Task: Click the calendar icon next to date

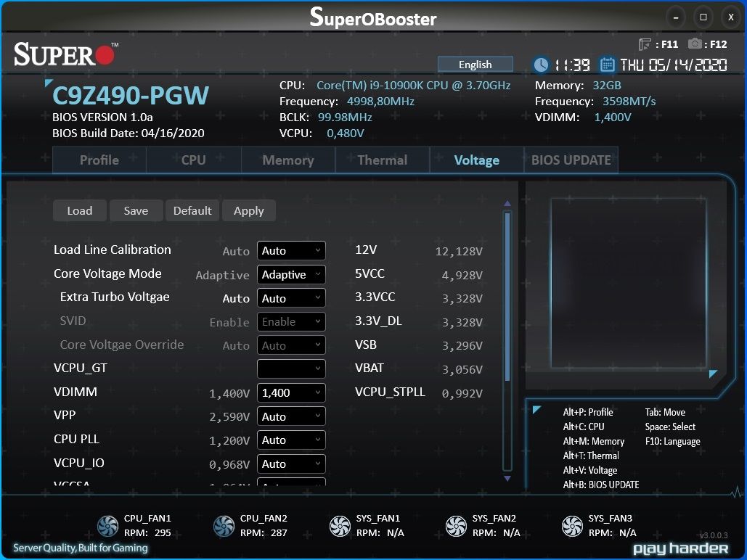Action: point(607,65)
